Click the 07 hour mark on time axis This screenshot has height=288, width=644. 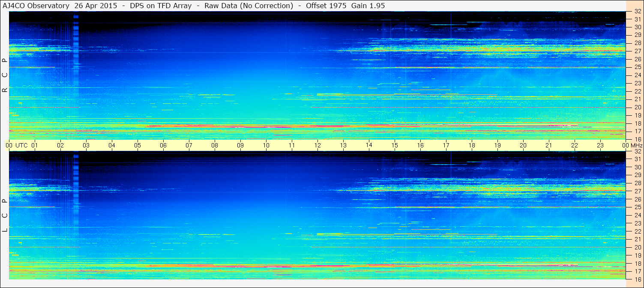[x=189, y=145]
